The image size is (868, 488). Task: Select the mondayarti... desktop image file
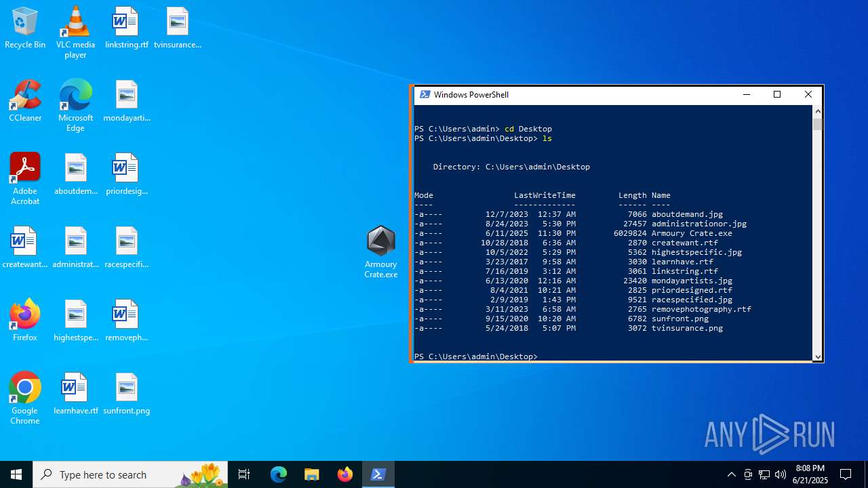(127, 102)
